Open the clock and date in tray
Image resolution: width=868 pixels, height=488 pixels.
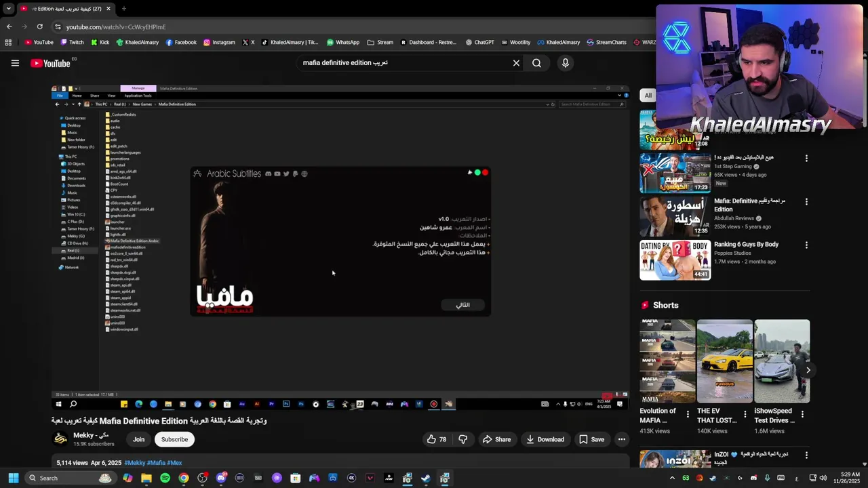[846, 478]
